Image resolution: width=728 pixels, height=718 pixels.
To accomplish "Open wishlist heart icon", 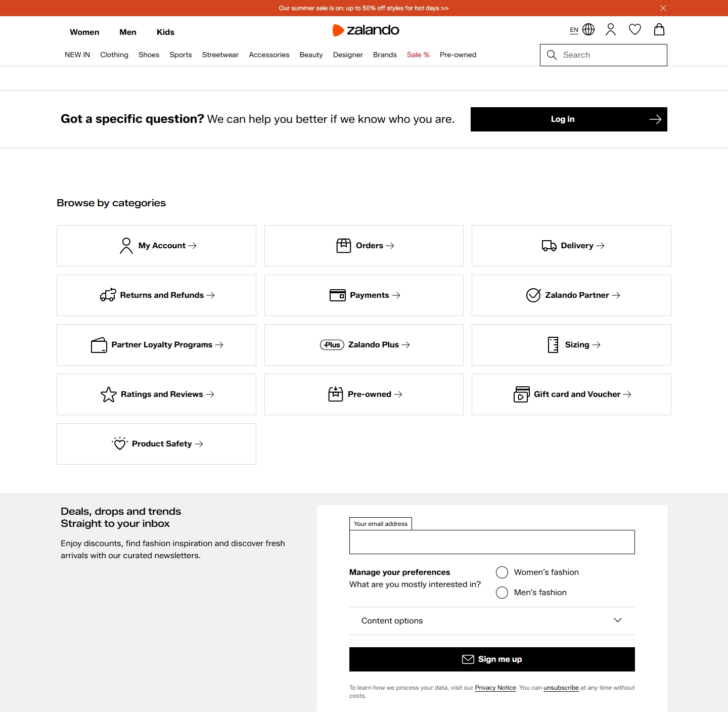I will click(635, 30).
